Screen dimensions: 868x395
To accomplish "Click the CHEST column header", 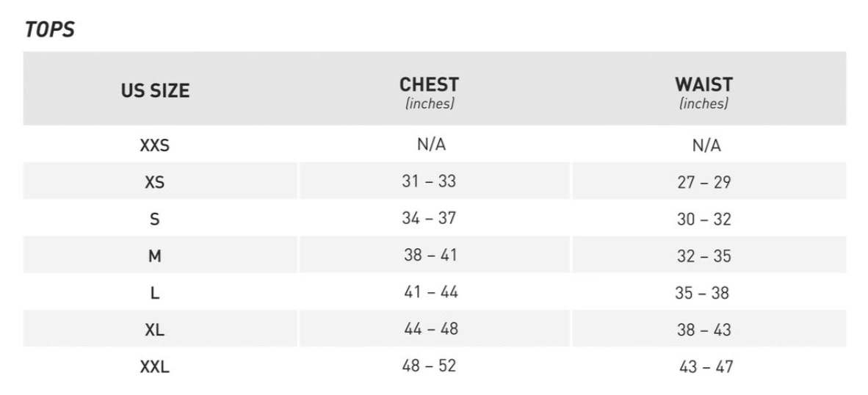I will point(429,85).
